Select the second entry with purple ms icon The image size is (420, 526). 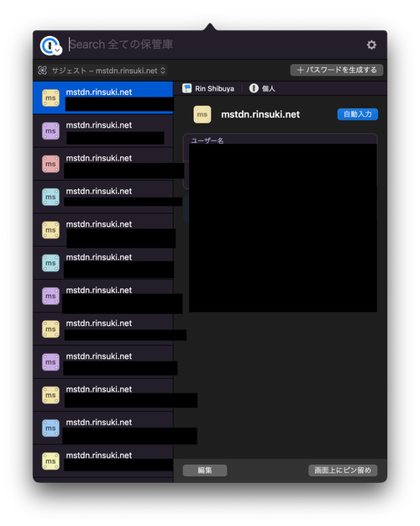point(103,130)
